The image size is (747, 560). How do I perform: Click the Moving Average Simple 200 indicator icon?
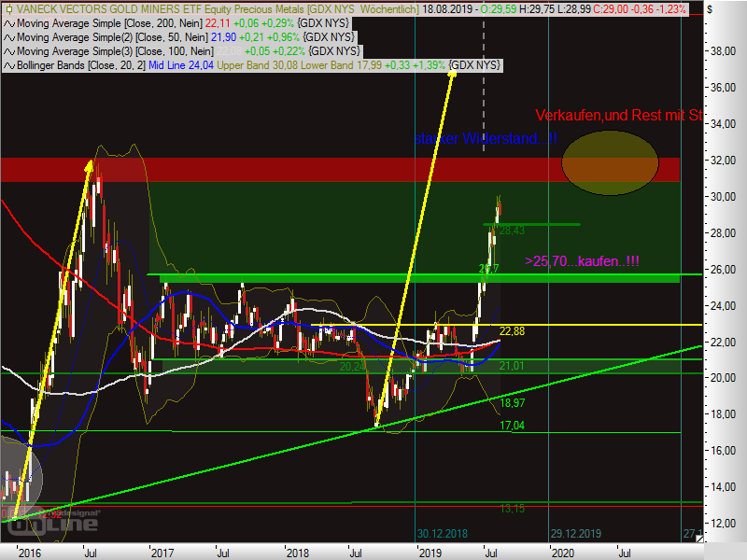click(x=9, y=23)
